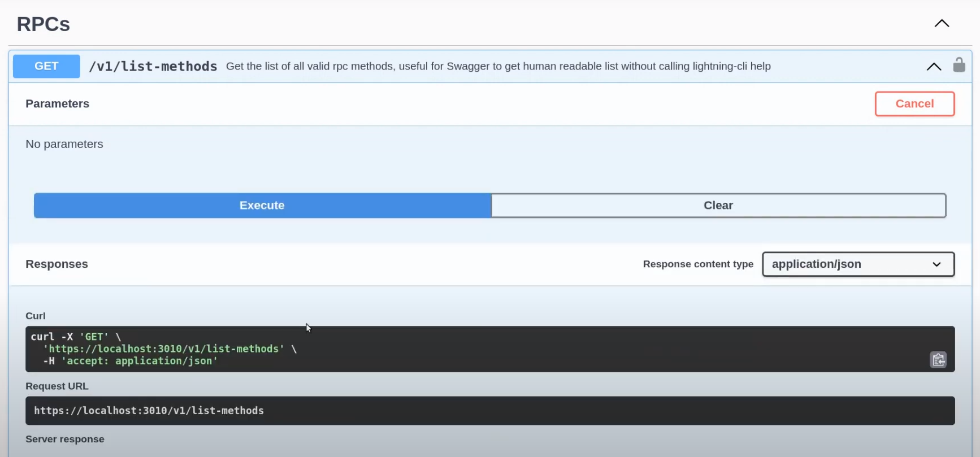Click the No parameters text area
The height and width of the screenshot is (457, 980).
64,144
